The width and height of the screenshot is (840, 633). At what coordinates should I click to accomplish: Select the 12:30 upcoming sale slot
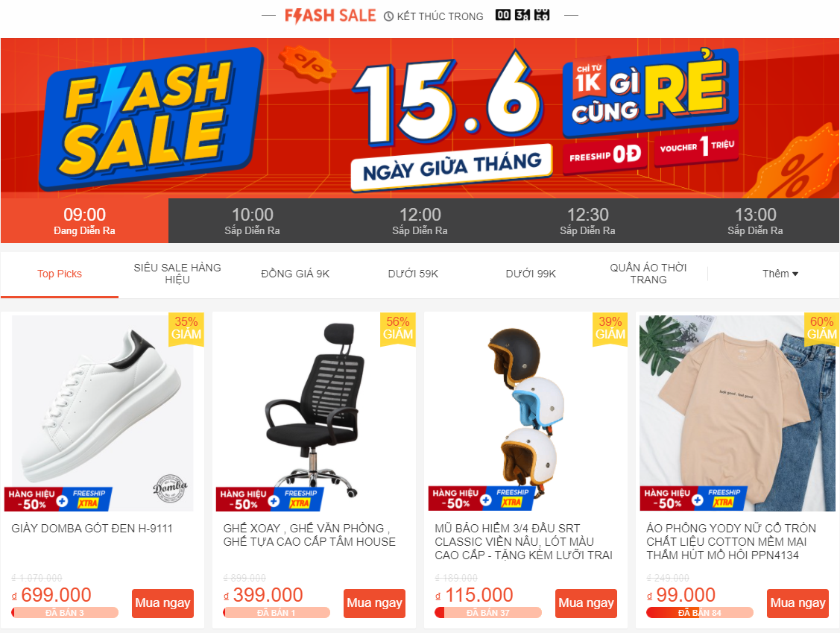[x=587, y=221]
